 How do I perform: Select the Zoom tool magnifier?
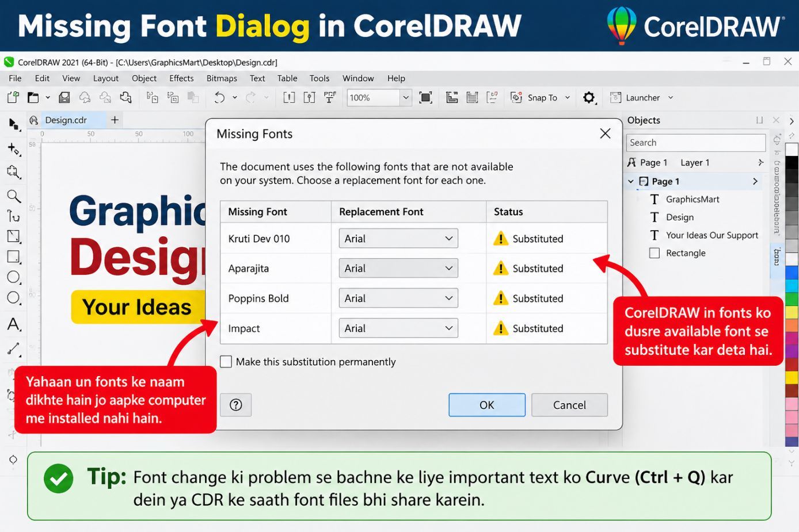coord(14,196)
